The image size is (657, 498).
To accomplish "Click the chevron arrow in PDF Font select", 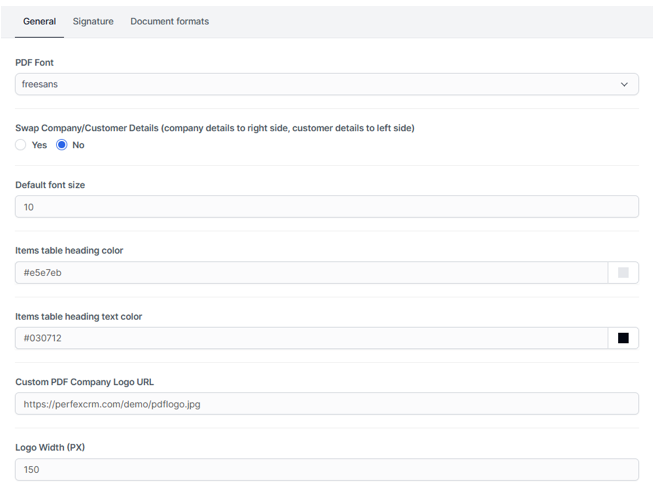I will pyautogui.click(x=624, y=85).
